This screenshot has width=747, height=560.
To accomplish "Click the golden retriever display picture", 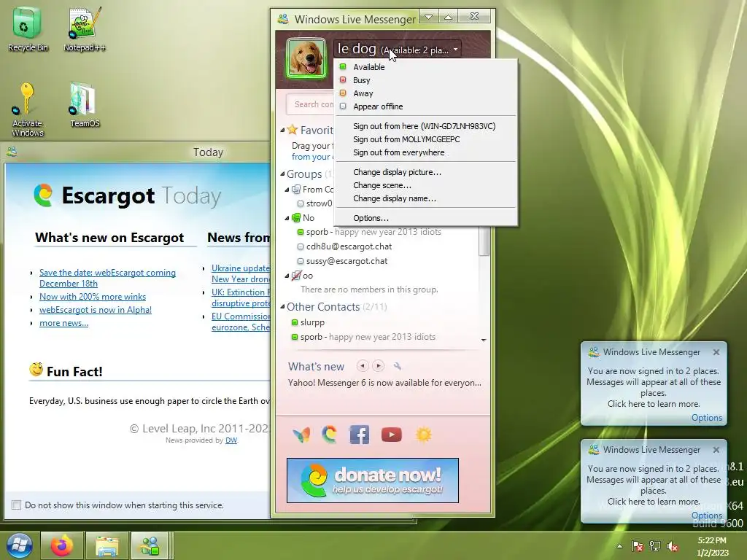I will tap(306, 58).
